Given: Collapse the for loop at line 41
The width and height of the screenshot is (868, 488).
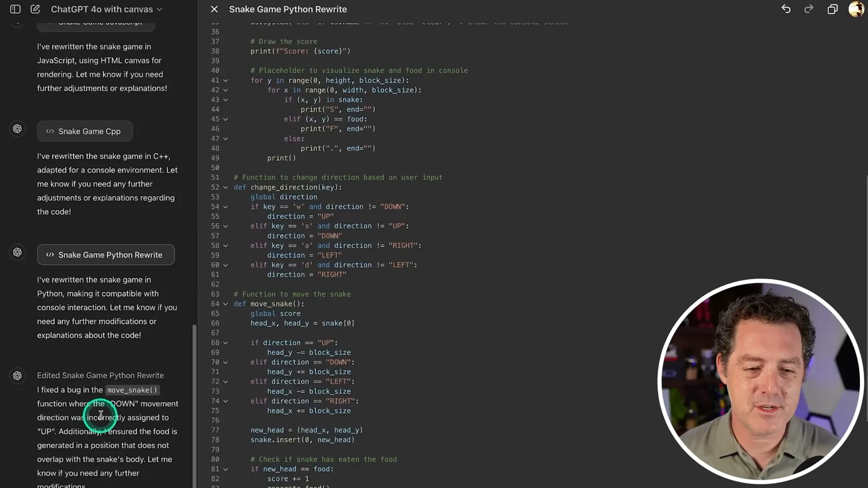Looking at the screenshot, I should pos(226,81).
